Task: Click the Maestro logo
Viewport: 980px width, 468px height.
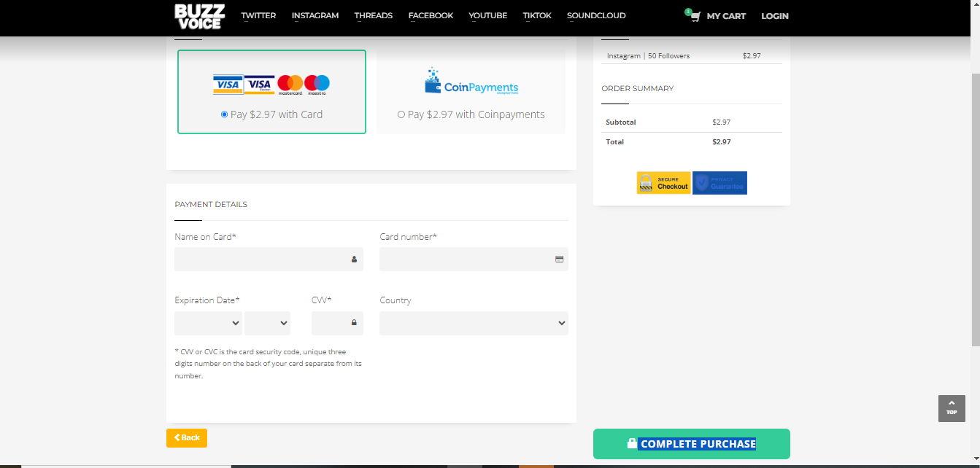Action: click(x=317, y=85)
